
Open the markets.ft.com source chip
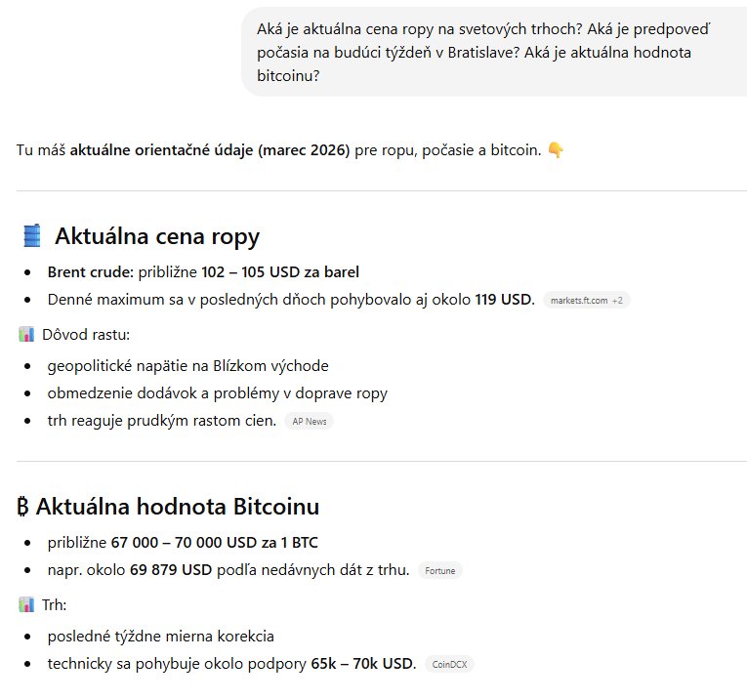[x=586, y=300]
